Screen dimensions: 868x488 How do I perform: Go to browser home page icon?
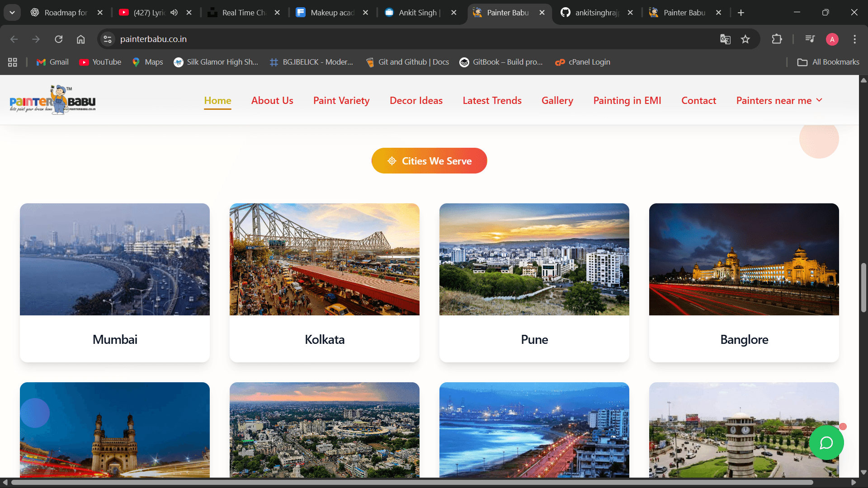click(x=80, y=39)
